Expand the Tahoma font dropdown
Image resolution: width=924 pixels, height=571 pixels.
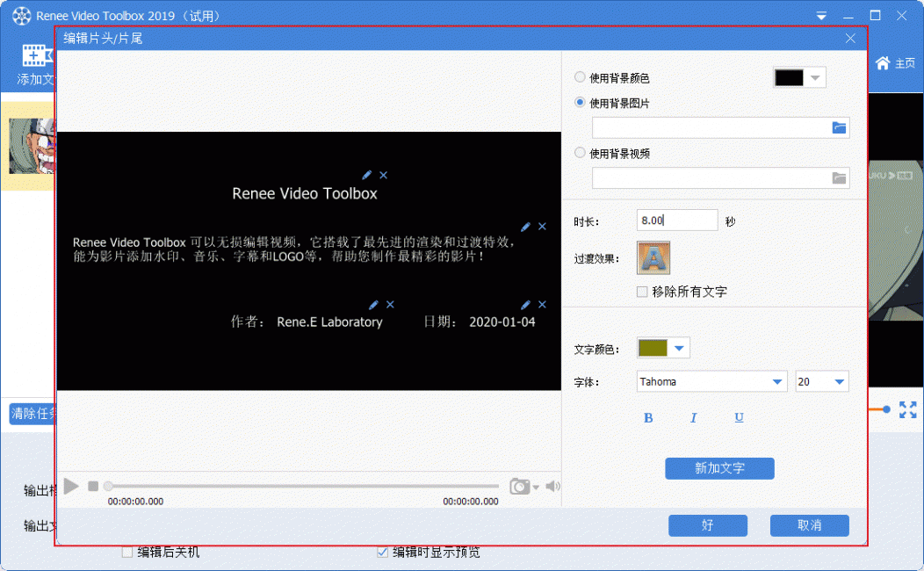click(777, 382)
